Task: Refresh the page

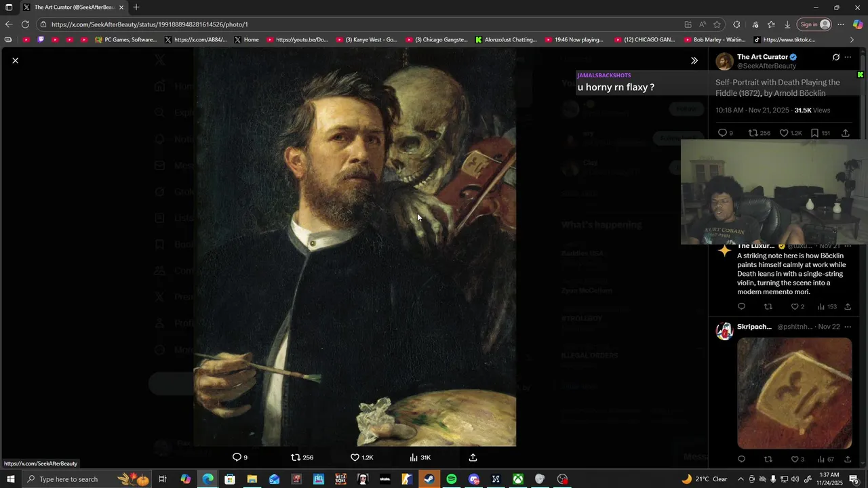Action: click(x=25, y=24)
